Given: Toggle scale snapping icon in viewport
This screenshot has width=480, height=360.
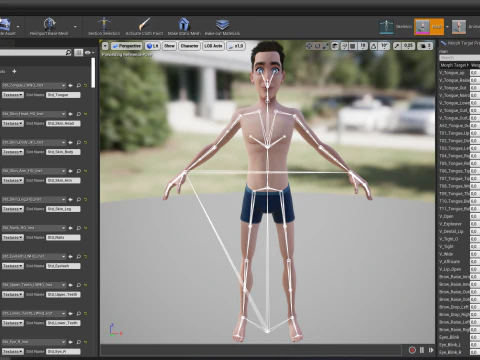Looking at the screenshot, I should pos(397,46).
